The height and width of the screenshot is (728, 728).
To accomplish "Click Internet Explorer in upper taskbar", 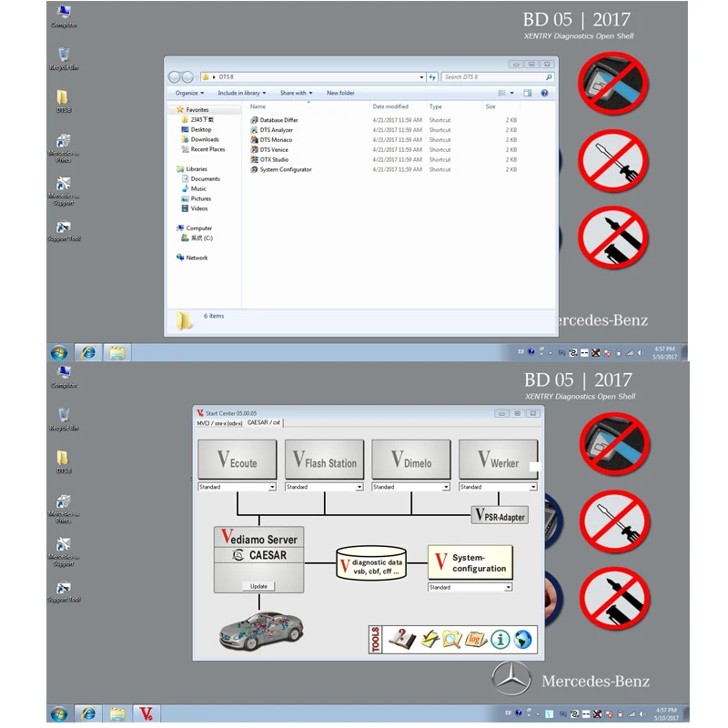I will [x=88, y=353].
